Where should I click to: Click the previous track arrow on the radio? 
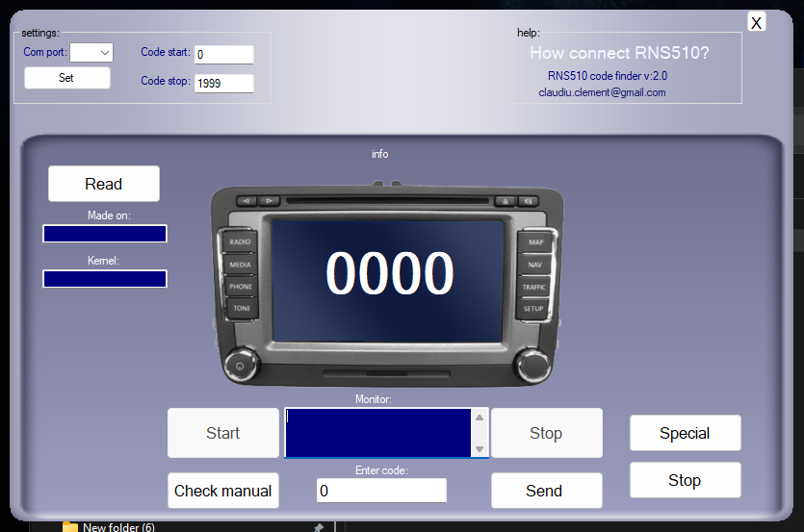(x=246, y=201)
